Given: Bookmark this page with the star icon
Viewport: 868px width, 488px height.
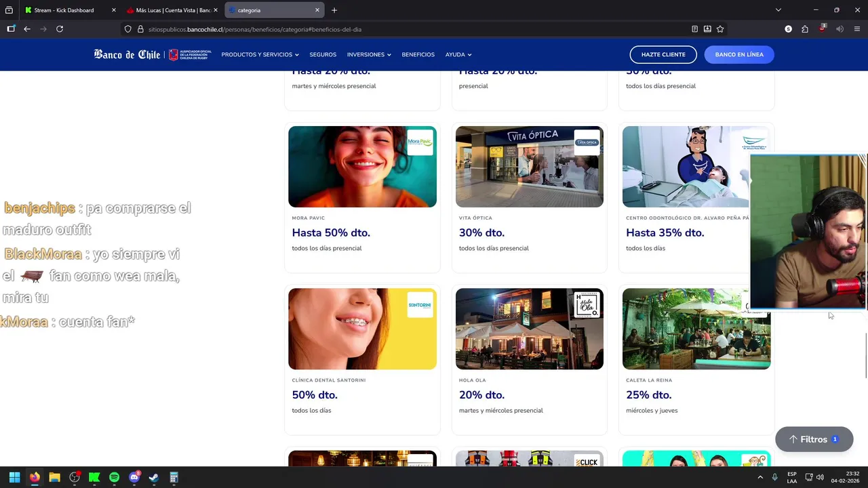Looking at the screenshot, I should (720, 29).
